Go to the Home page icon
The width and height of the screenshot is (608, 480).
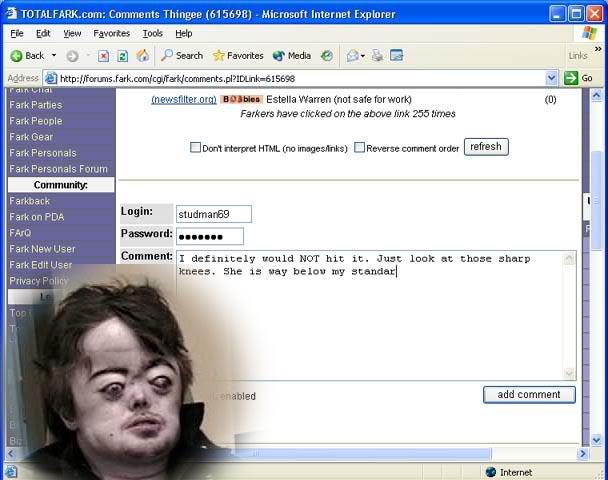(142, 56)
